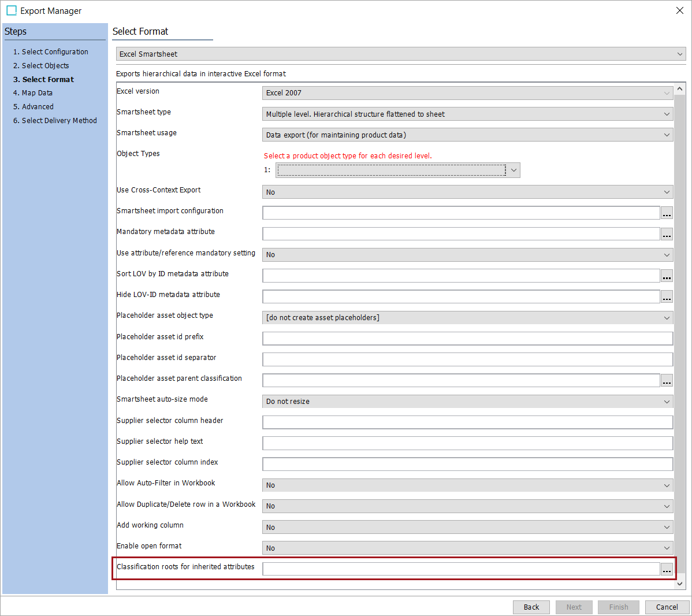This screenshot has width=692, height=616.
Task: Go to step 1 Select Configuration
Action: point(51,51)
